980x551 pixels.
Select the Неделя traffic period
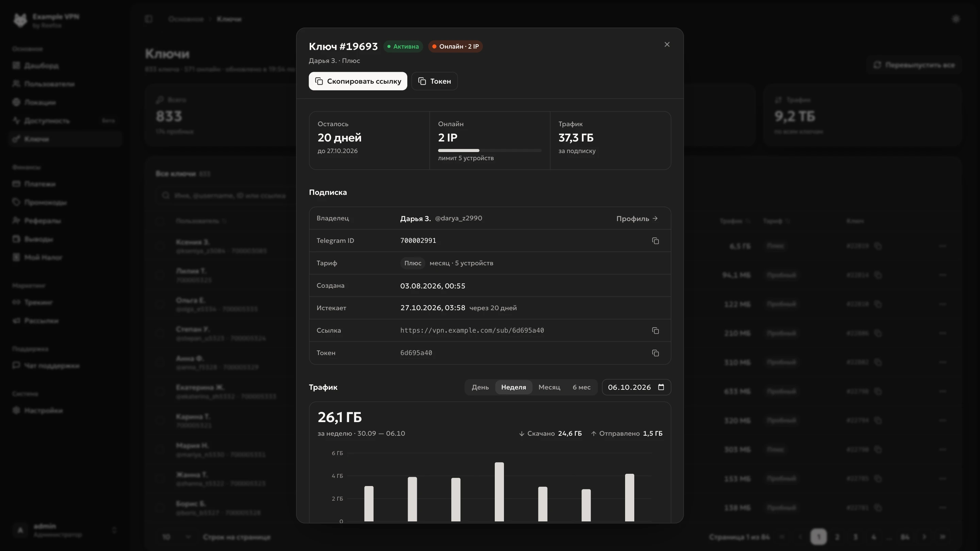click(513, 387)
